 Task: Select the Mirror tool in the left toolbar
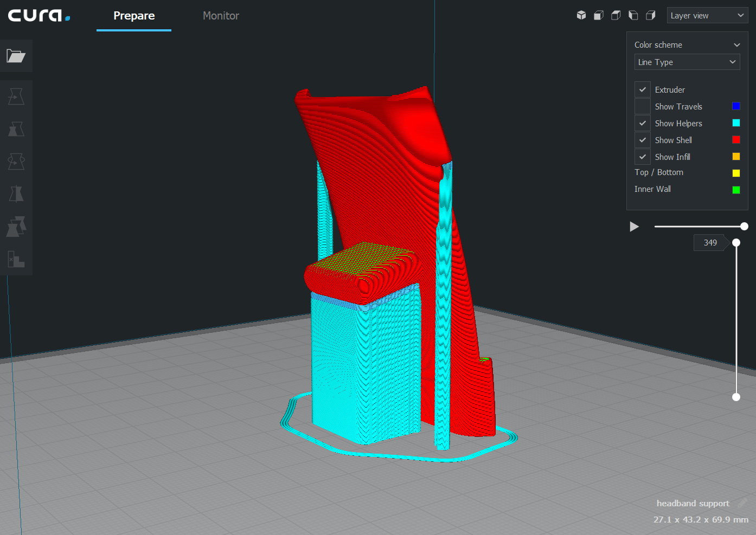point(16,194)
